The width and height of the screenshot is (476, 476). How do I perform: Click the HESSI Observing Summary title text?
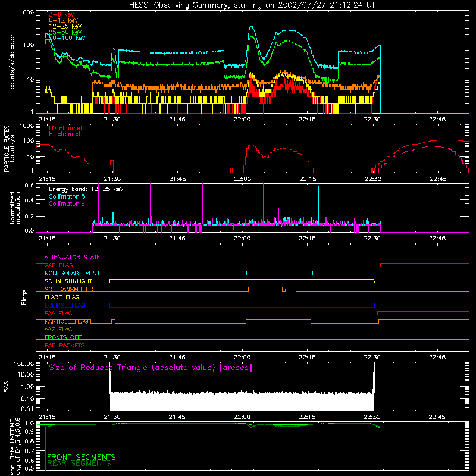tap(252, 5)
